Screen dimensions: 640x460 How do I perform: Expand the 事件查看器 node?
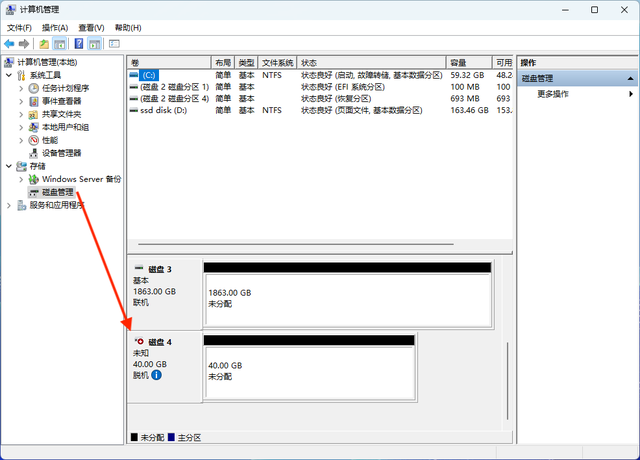21,101
